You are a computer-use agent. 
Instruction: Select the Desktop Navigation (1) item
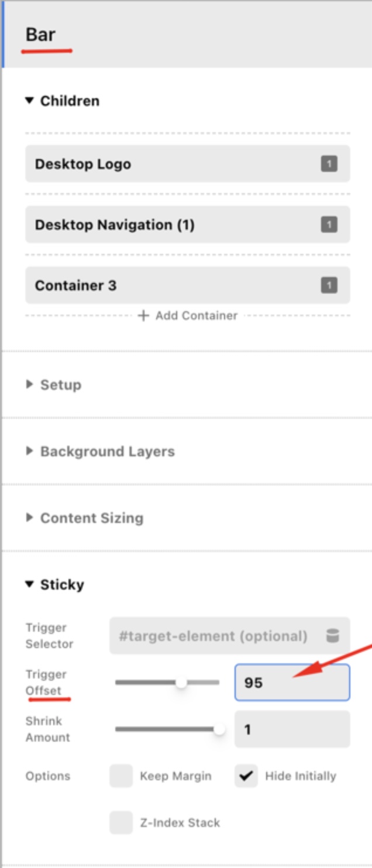point(188,225)
